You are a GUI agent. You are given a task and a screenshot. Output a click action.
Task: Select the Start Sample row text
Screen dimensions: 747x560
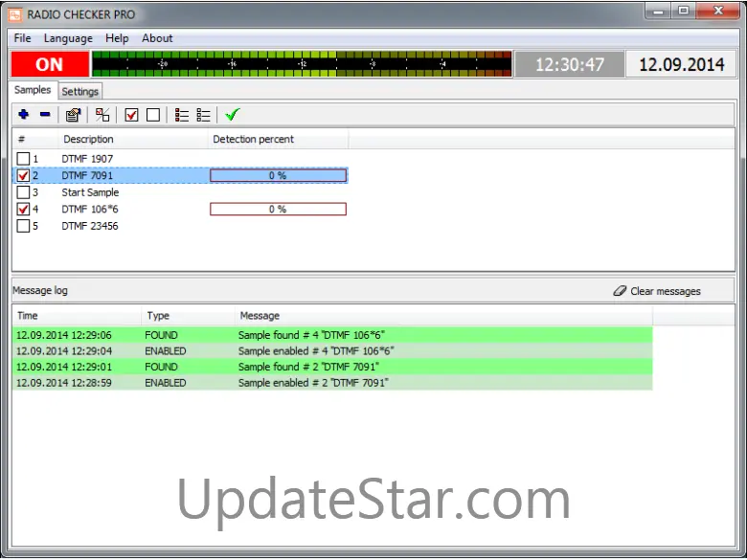coord(90,192)
